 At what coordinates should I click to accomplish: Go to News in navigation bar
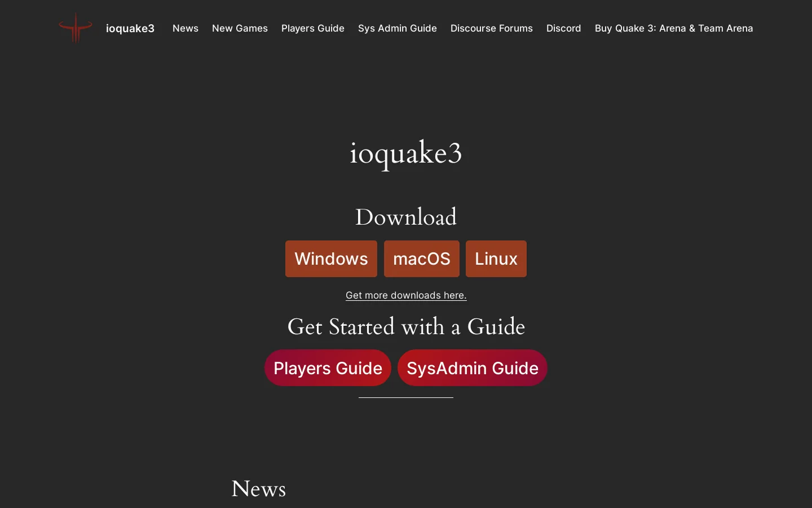click(186, 28)
